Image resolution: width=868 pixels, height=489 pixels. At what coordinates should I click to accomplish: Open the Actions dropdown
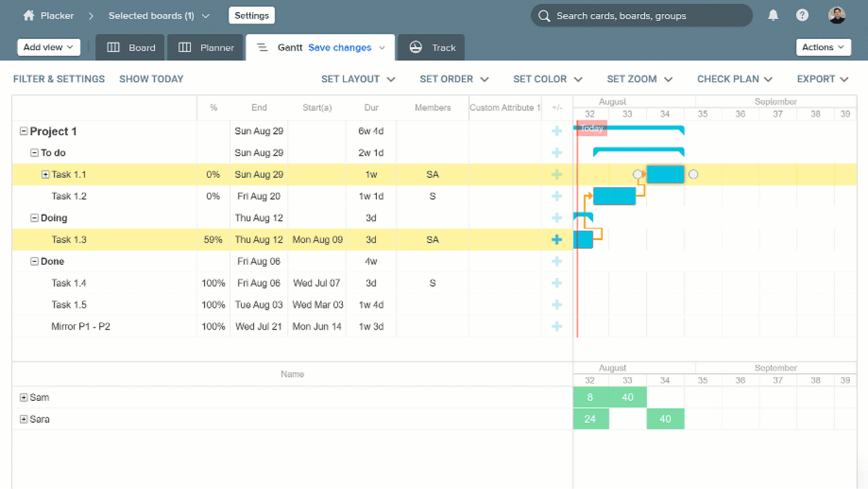823,47
